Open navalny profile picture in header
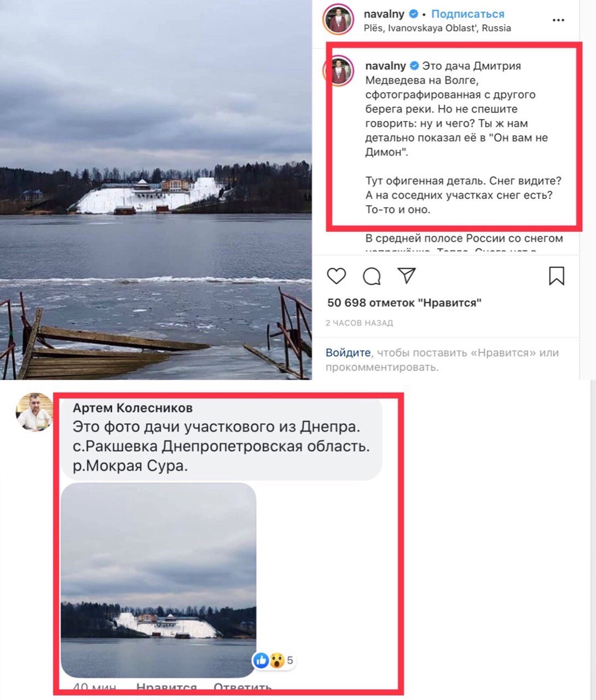Viewport: 596px width, 700px height. coord(339,21)
